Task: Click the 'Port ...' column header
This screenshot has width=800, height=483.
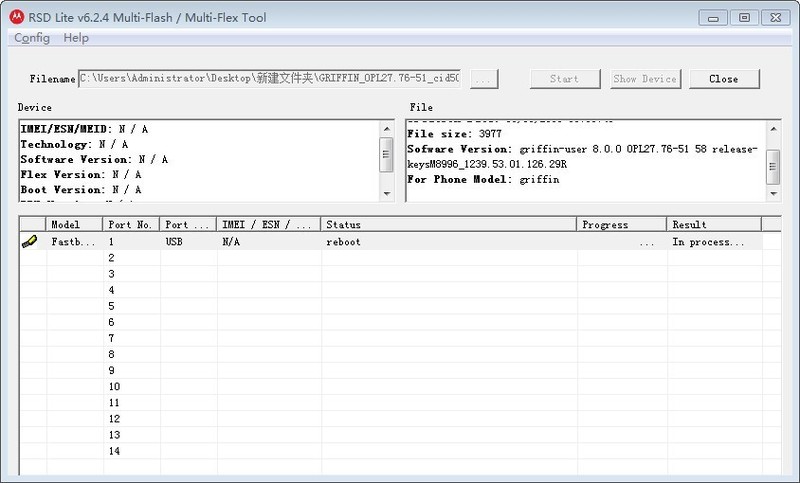Action: (189, 224)
